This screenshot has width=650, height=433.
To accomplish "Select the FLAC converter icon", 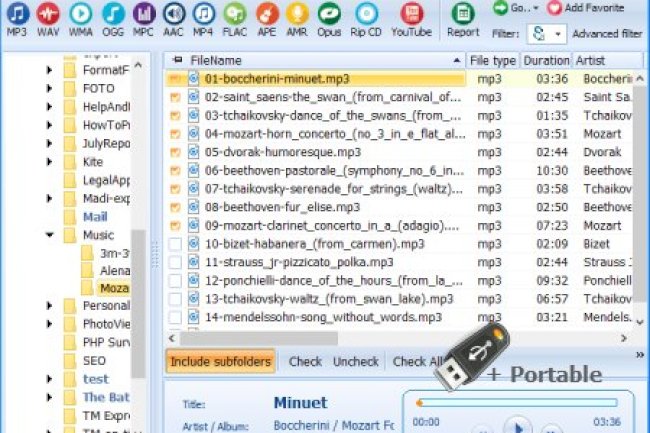I will [235, 14].
